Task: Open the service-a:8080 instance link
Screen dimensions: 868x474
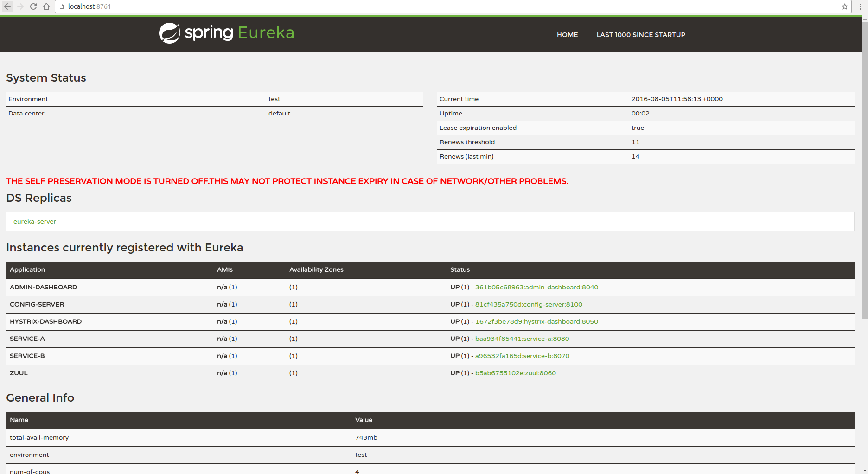Action: point(522,339)
